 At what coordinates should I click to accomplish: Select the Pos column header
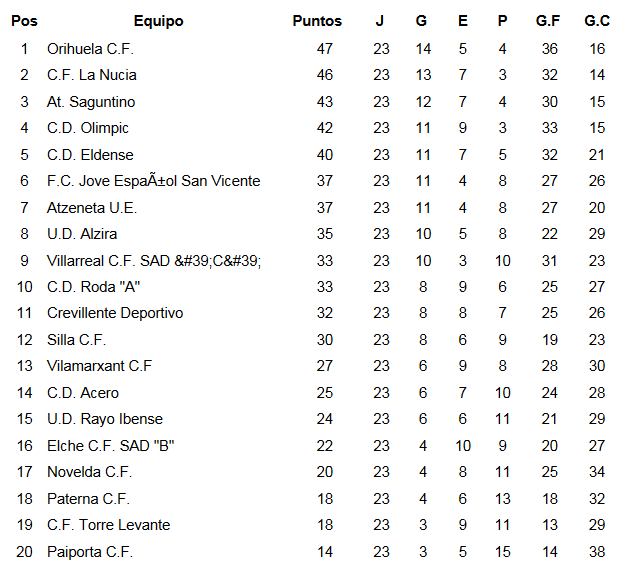point(24,21)
